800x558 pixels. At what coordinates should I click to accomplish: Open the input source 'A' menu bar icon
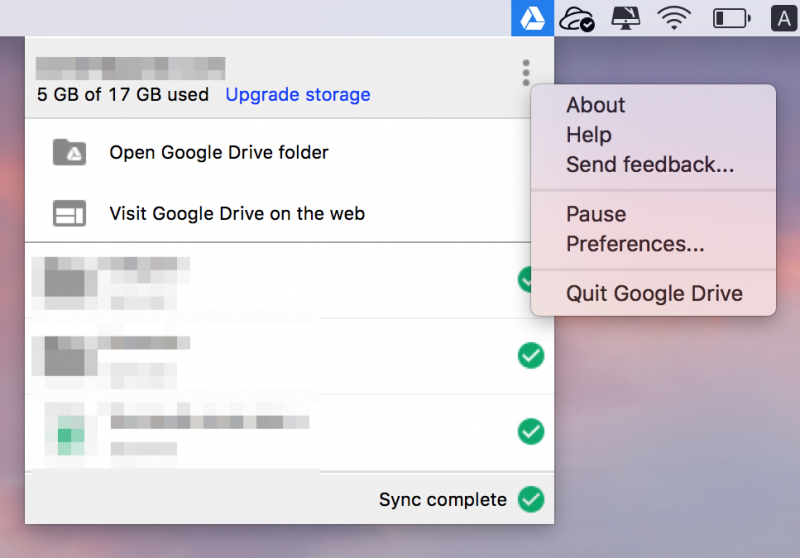(x=783, y=19)
